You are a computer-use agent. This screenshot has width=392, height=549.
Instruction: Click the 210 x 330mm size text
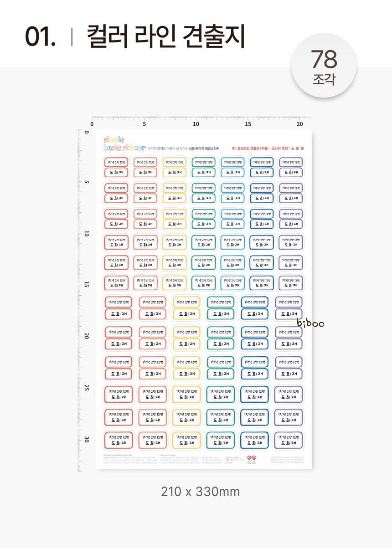click(201, 492)
